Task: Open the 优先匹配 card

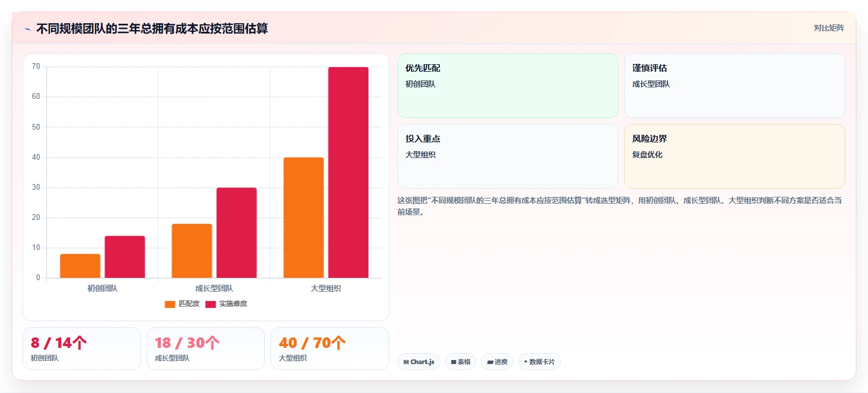Action: point(508,86)
